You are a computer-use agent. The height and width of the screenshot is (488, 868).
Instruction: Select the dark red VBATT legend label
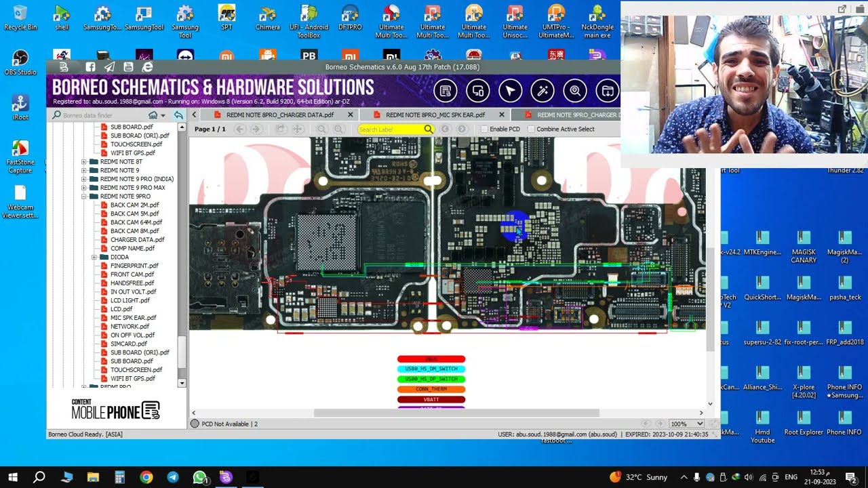[431, 400]
